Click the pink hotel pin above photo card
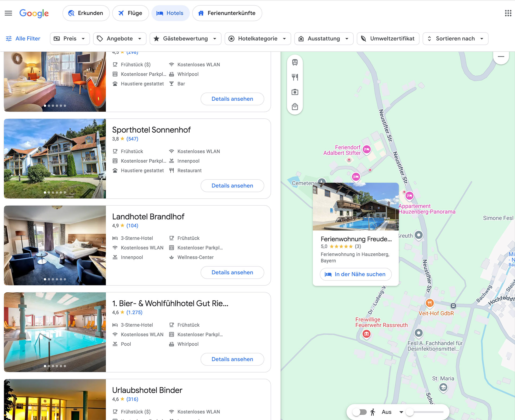 (x=356, y=177)
